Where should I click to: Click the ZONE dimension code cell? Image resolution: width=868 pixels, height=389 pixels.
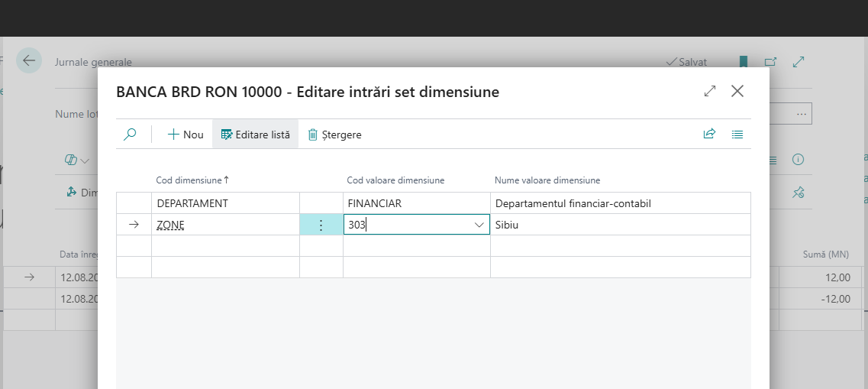[225, 225]
